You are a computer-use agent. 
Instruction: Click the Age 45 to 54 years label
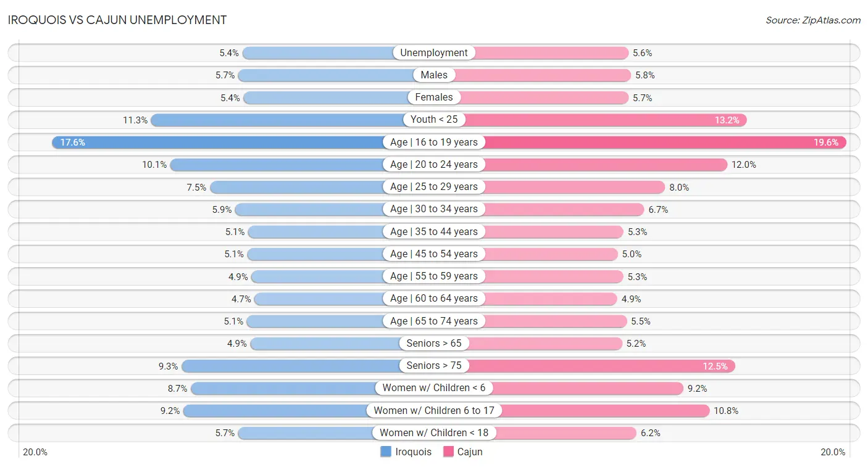(434, 254)
